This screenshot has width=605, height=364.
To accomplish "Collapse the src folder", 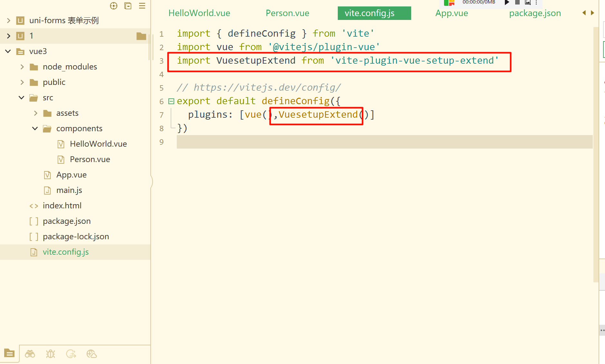I will (22, 98).
